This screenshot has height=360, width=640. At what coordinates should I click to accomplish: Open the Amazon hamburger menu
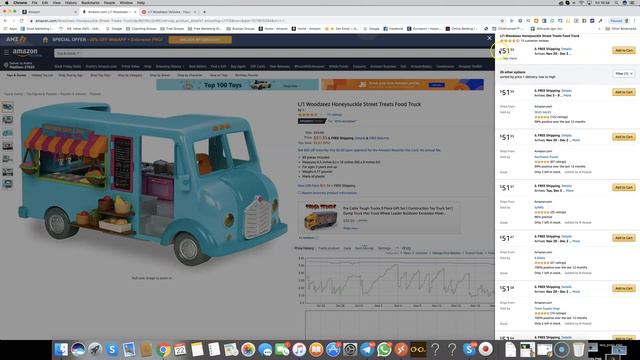(x=6, y=52)
